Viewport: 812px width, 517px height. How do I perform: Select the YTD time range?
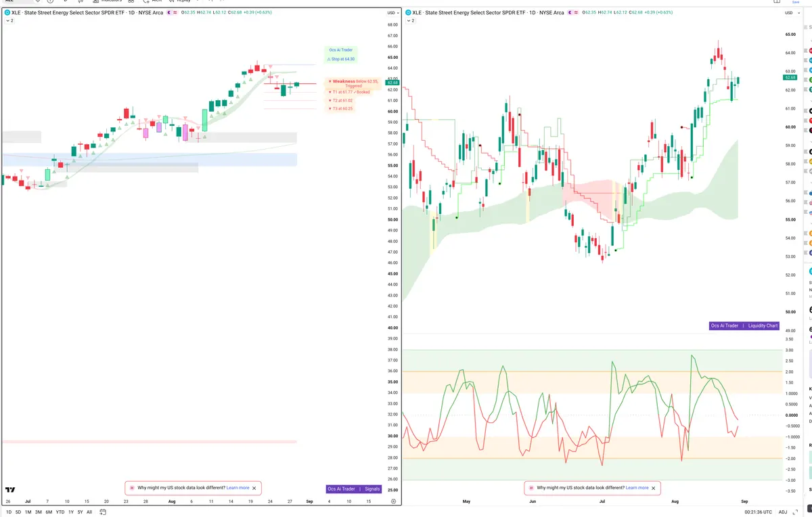(x=60, y=512)
